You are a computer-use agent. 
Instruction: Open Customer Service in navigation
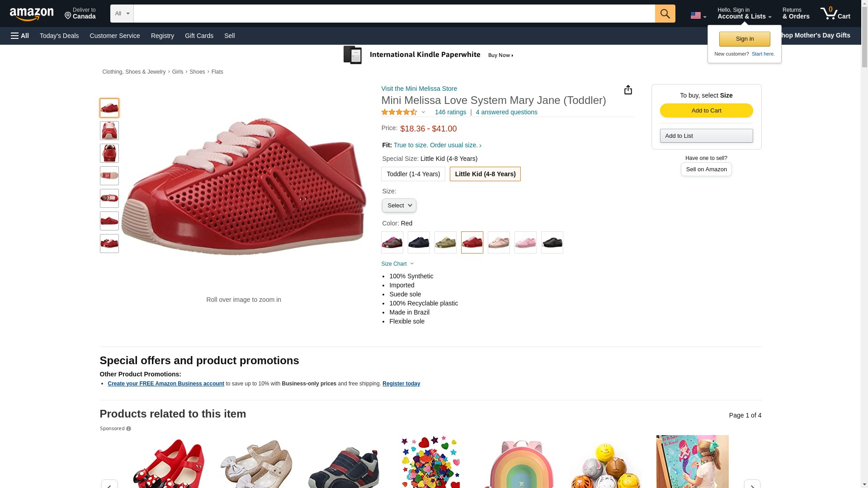[115, 36]
